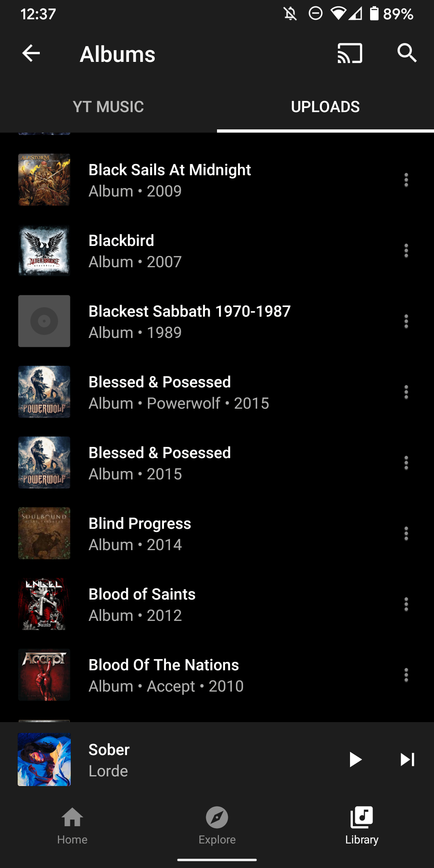Open options for Blood Of The Nations

[406, 675]
